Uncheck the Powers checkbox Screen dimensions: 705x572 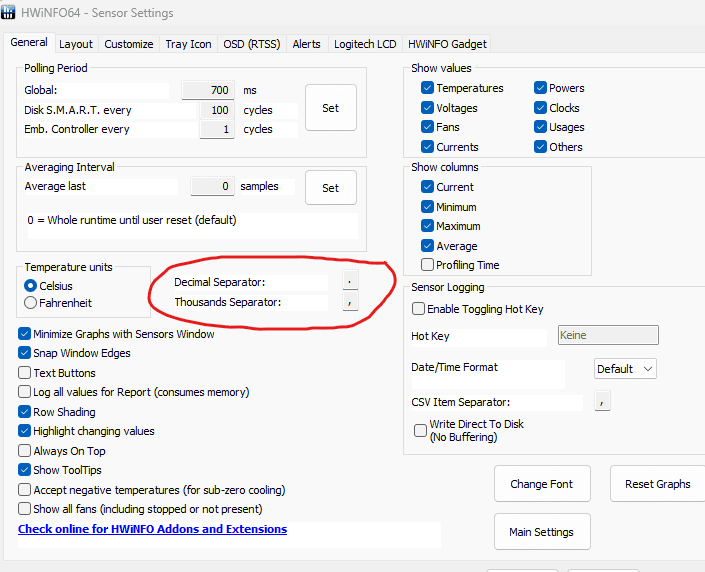point(540,88)
